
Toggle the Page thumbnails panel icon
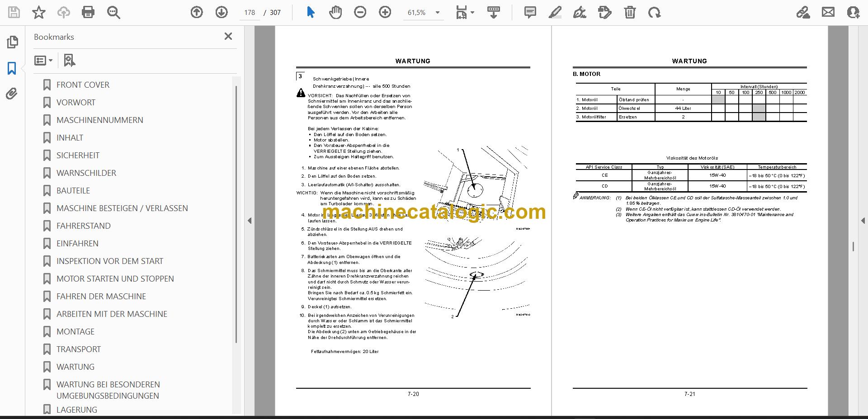[12, 42]
